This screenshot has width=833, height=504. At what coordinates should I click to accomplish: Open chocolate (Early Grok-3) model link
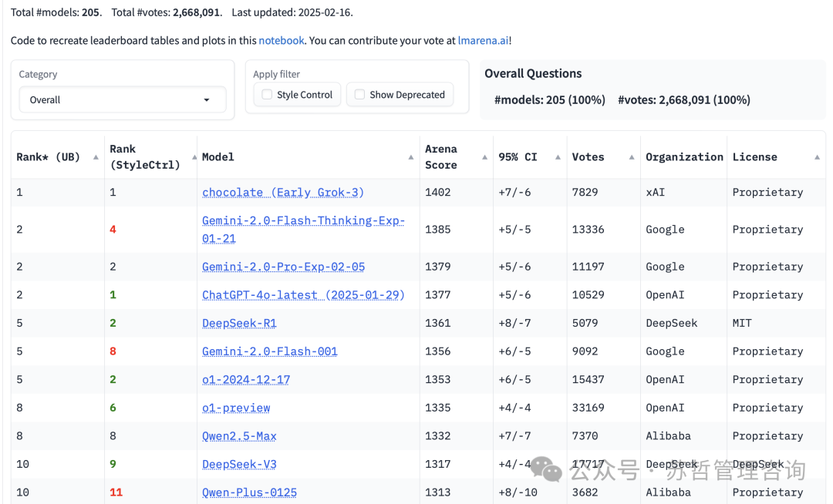283,193
